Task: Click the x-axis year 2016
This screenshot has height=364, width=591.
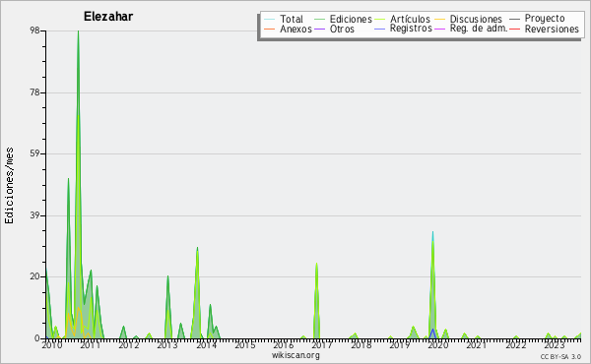Action: 284,344
